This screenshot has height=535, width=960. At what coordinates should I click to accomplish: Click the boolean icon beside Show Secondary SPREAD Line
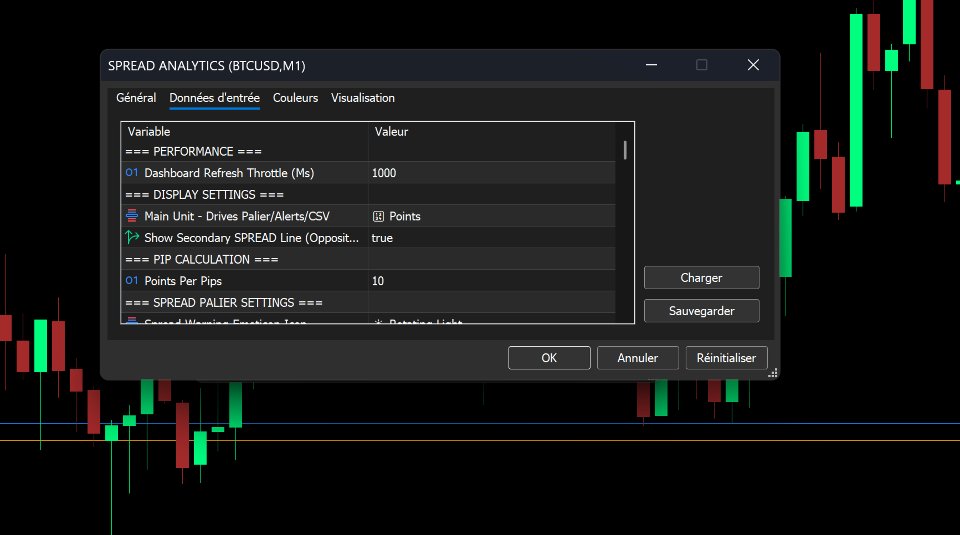pos(132,237)
